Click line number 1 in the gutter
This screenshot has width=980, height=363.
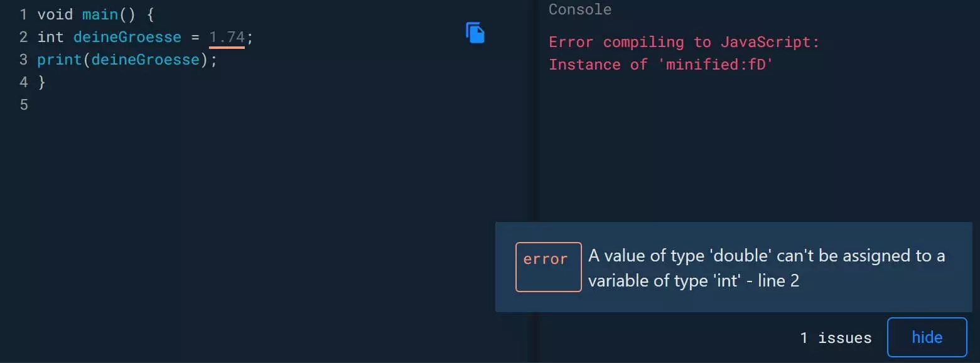point(23,14)
